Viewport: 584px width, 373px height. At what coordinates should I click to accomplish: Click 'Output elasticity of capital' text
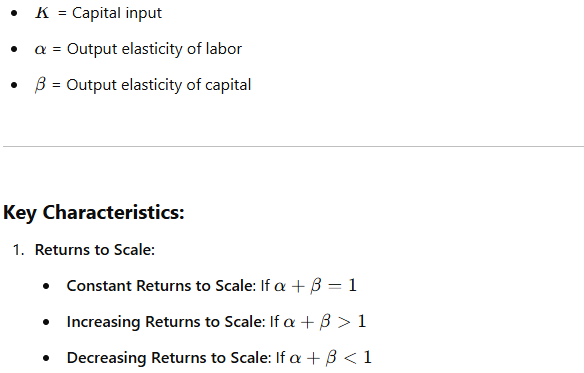159,85
